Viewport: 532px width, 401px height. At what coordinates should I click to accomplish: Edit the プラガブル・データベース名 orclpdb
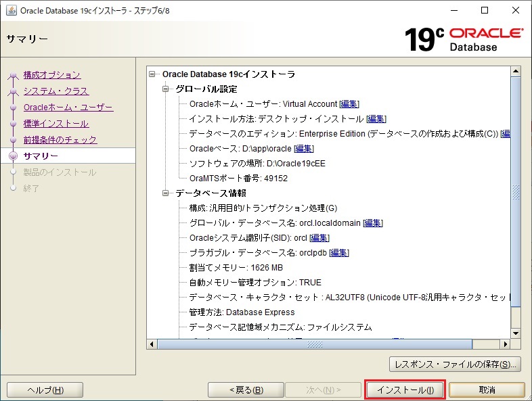click(339, 253)
